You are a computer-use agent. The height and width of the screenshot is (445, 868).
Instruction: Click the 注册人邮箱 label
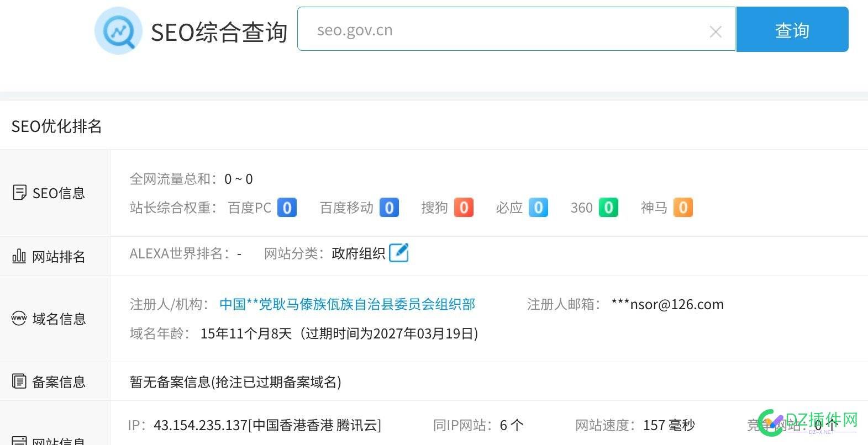564,304
